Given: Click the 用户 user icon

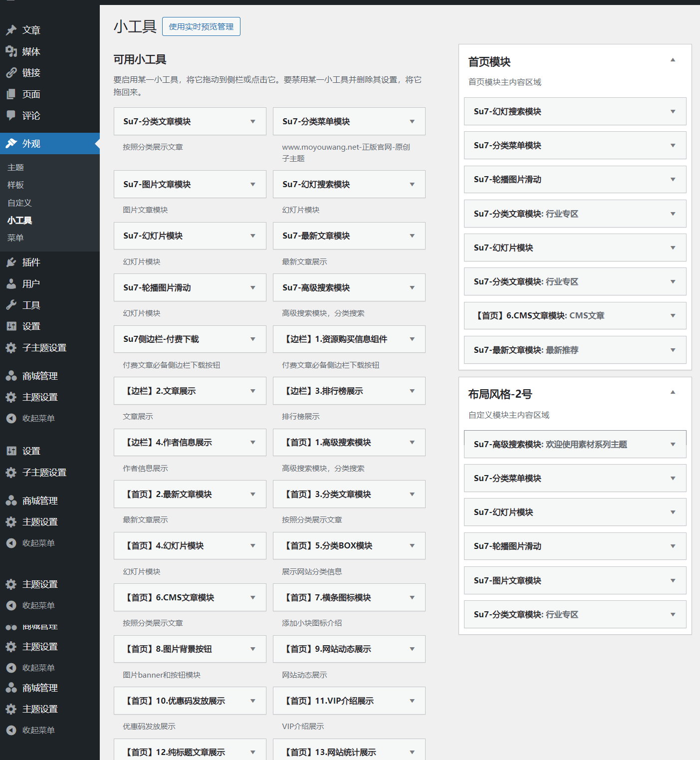Looking at the screenshot, I should coord(11,284).
